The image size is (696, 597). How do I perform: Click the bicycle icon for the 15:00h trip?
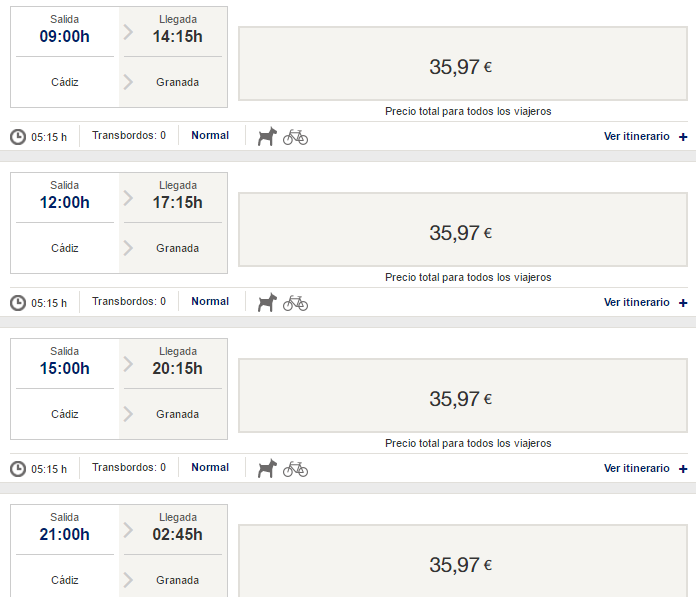pos(295,468)
